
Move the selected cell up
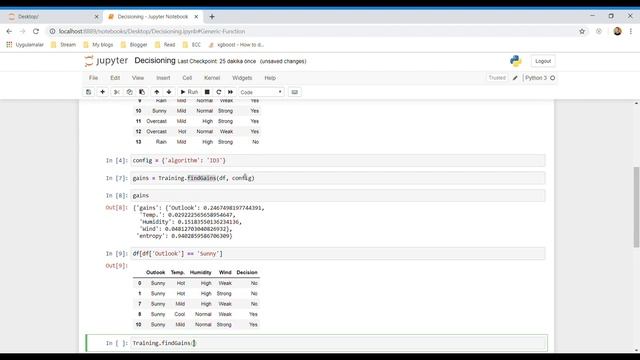coord(157,92)
